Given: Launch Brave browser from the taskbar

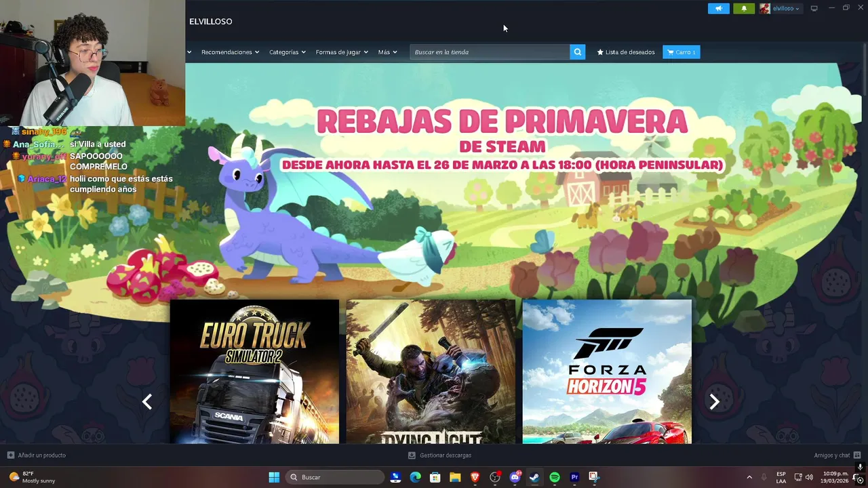Looking at the screenshot, I should [475, 477].
